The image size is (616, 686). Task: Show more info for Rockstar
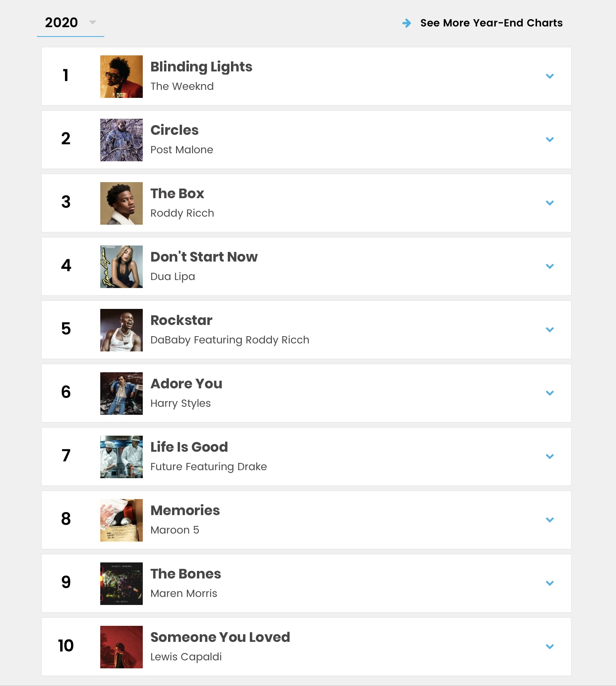click(549, 330)
